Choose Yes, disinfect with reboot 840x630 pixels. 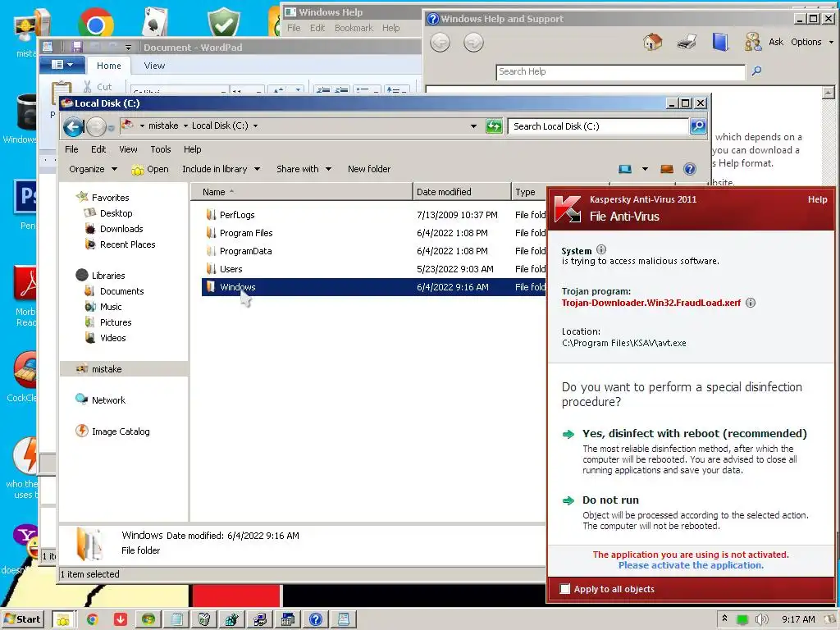[x=694, y=433]
